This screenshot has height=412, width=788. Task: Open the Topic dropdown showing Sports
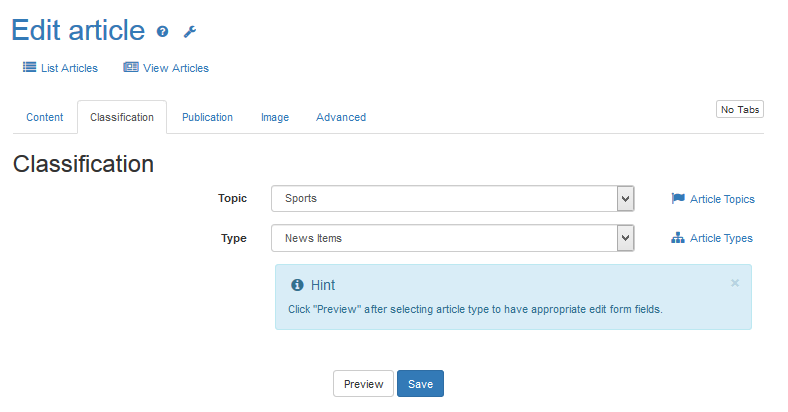click(x=444, y=199)
